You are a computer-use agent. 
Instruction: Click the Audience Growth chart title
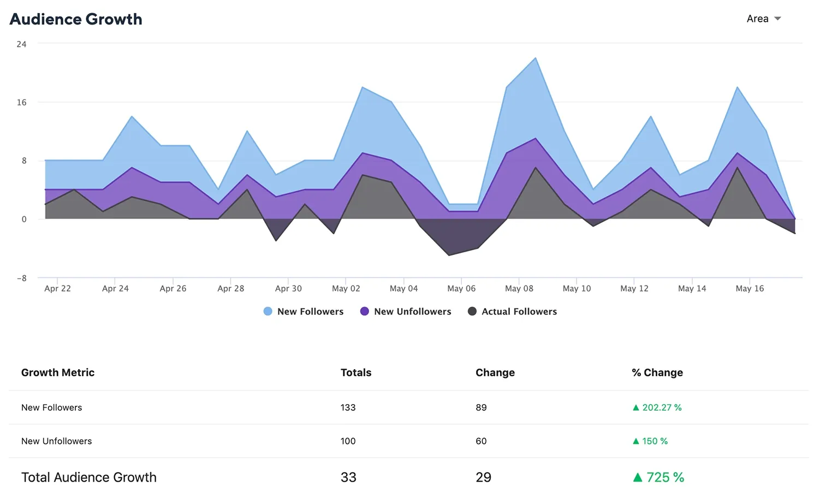pyautogui.click(x=76, y=19)
